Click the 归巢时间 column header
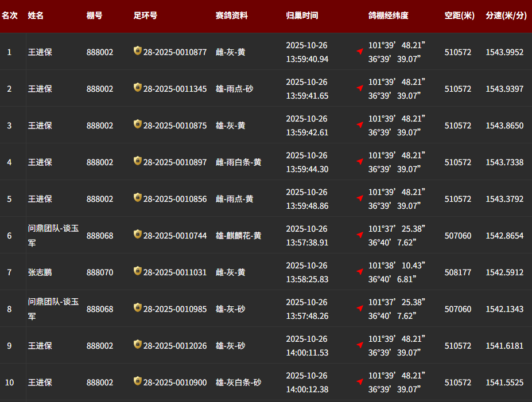The height and width of the screenshot is (402, 532). 302,15
